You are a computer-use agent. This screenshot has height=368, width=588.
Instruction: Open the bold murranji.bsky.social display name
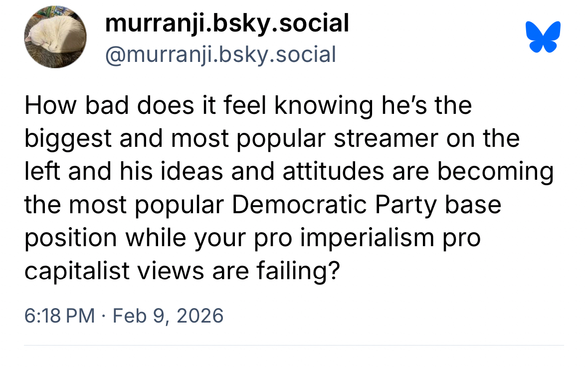(226, 23)
